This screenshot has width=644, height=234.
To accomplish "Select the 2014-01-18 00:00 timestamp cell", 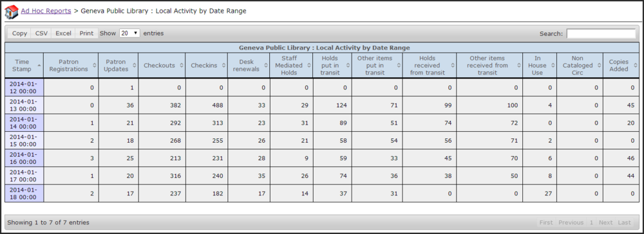I will click(x=24, y=193).
